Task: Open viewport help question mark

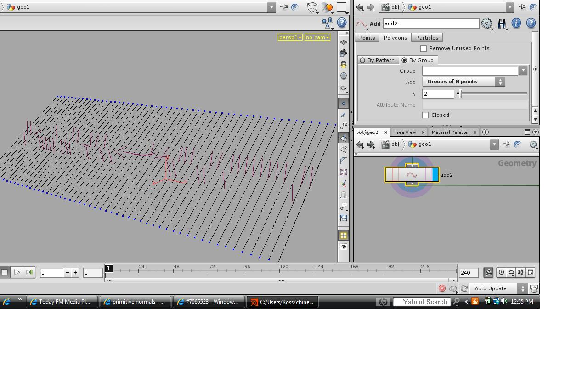Action: (x=342, y=23)
